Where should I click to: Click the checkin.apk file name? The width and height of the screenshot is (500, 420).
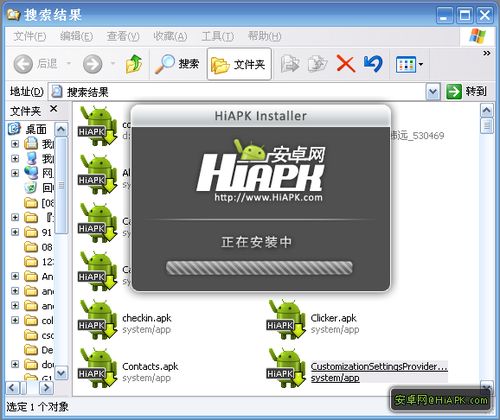[x=147, y=318]
